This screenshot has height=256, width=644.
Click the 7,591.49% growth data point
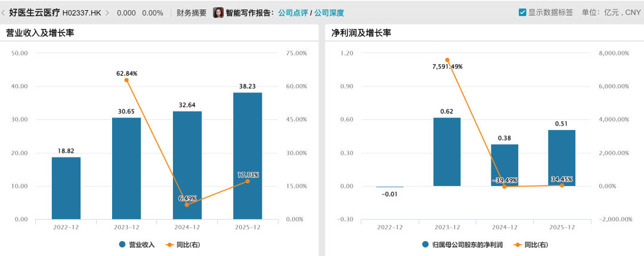click(x=447, y=60)
